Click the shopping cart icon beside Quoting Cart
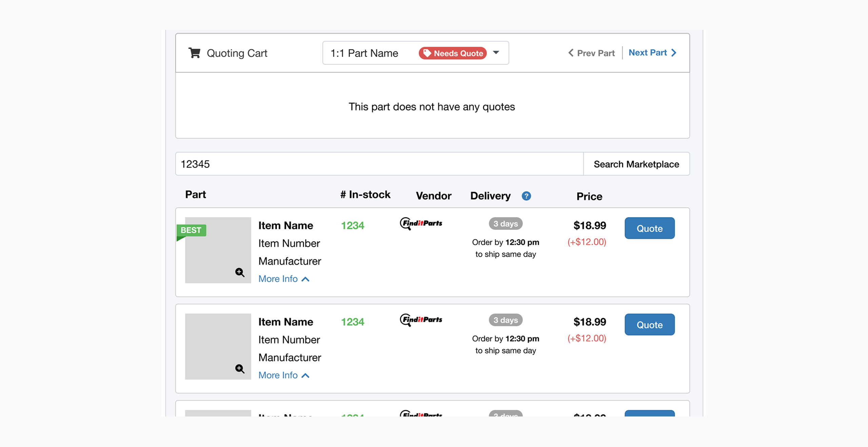The image size is (868, 447). tap(194, 53)
